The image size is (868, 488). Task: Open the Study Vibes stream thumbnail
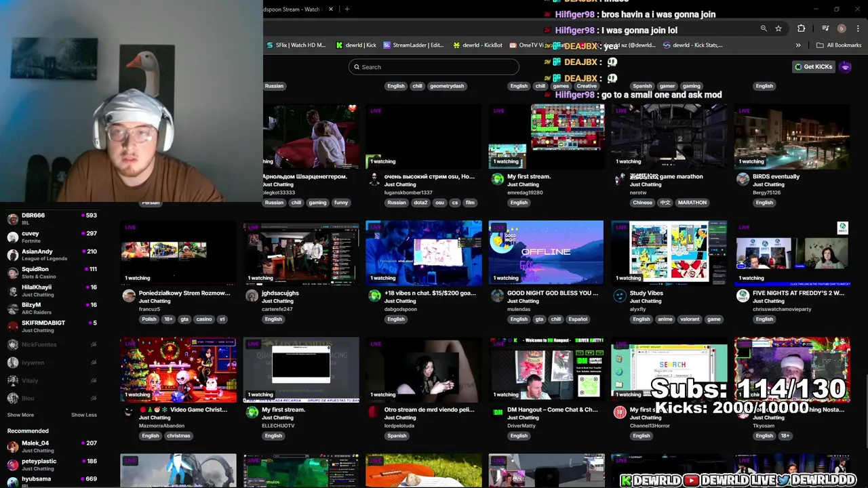(669, 253)
